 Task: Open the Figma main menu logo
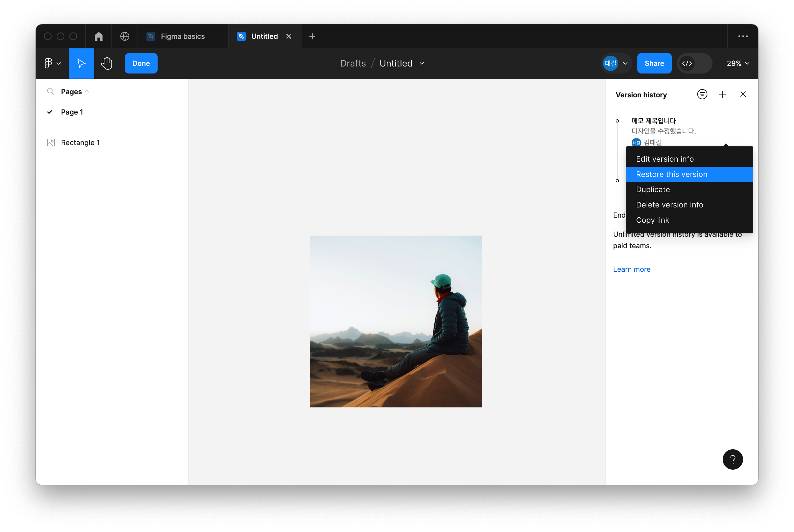tap(48, 63)
